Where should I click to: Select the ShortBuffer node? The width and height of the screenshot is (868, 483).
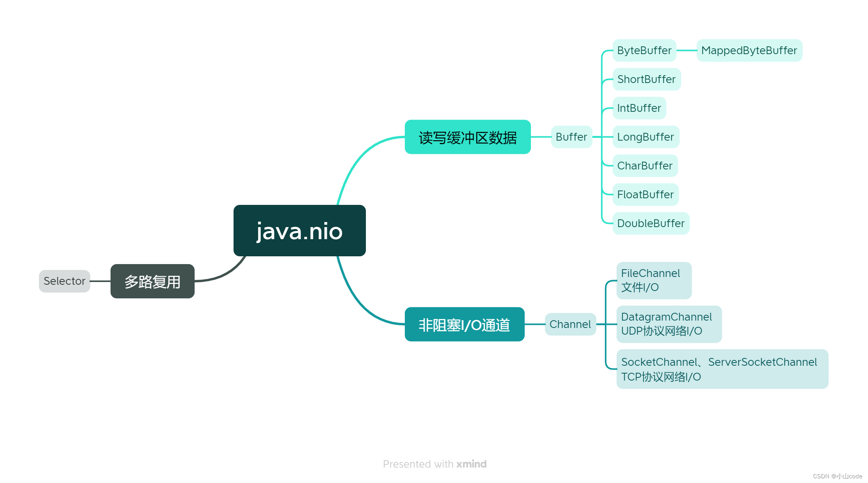pyautogui.click(x=646, y=79)
